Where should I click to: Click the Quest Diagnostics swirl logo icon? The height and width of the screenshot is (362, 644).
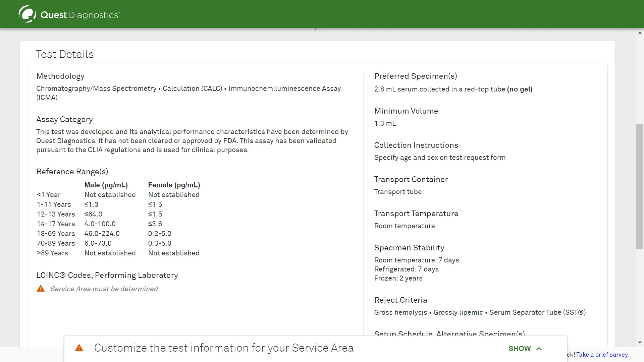coord(27,14)
